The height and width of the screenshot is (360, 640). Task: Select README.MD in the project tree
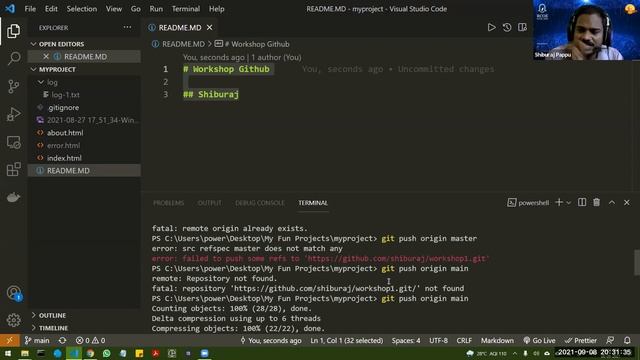[84, 171]
